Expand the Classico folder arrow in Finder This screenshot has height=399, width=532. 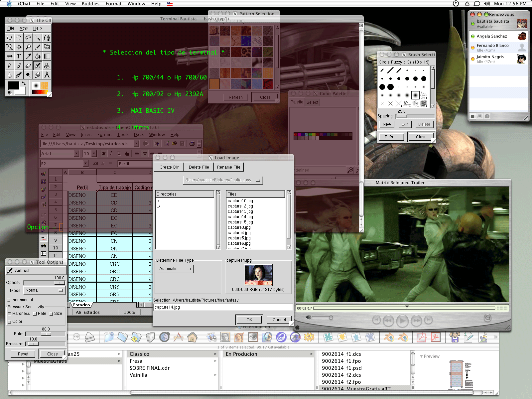click(x=215, y=354)
